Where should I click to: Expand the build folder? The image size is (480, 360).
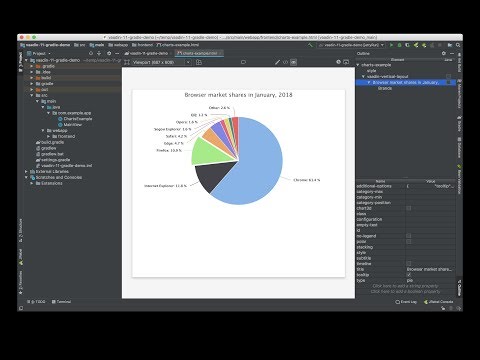coord(32,78)
